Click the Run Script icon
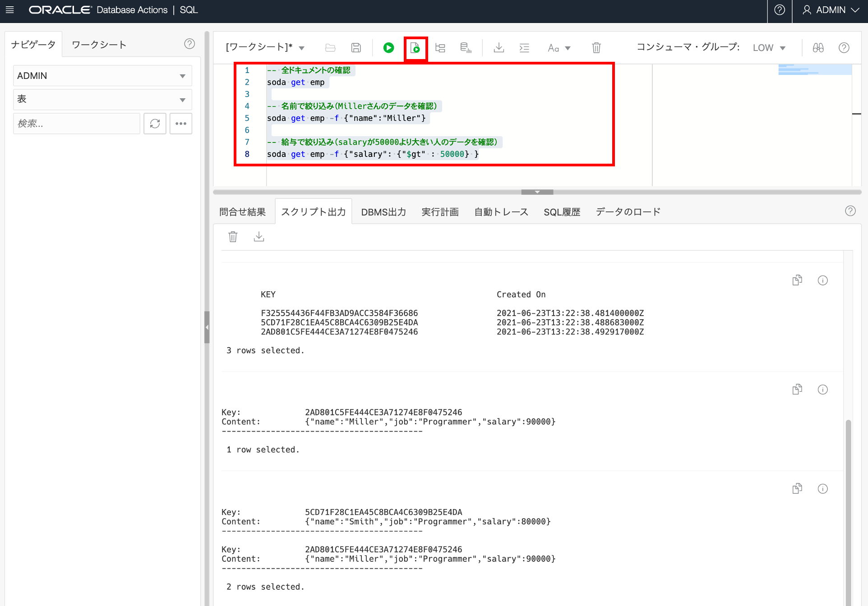 (x=415, y=47)
